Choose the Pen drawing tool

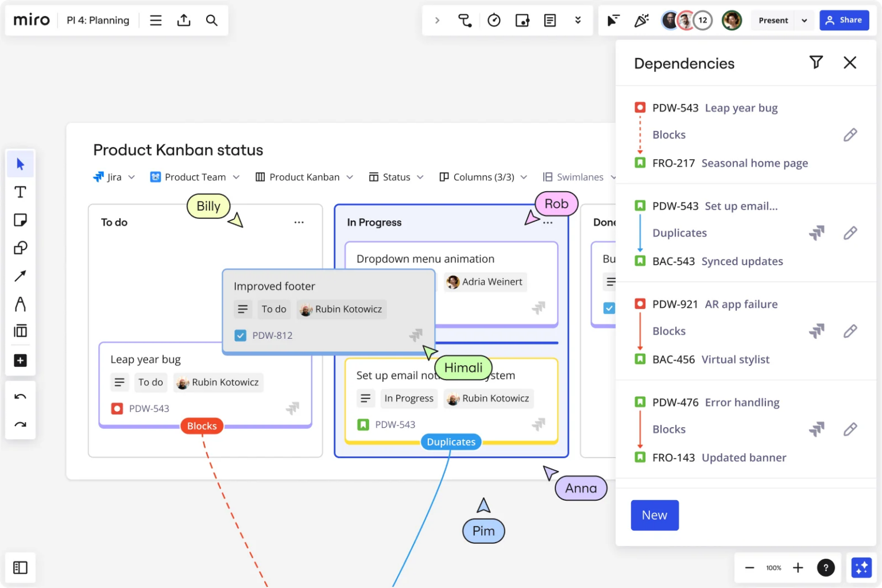[x=21, y=304]
